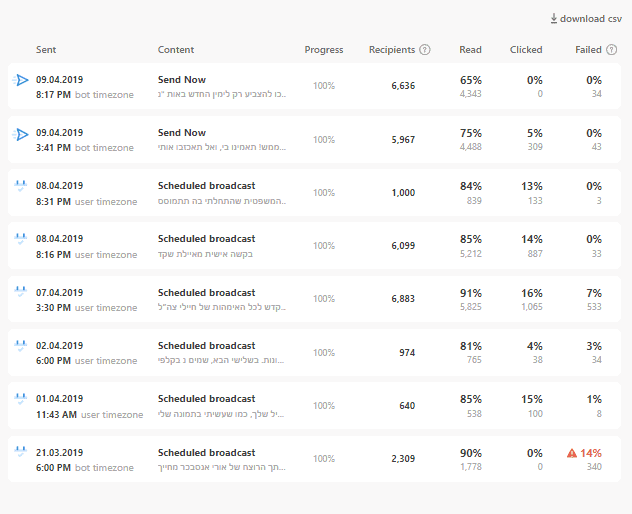Click scheduled icon for 08.04.2019 8:31 PM row
This screenshot has width=632, height=514.
click(20, 186)
